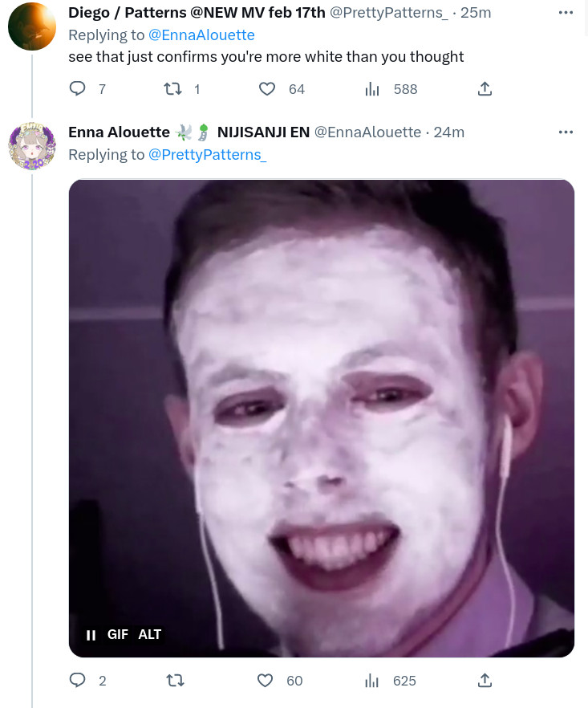The image size is (588, 708).
Task: Like Diego's tweet with heart icon
Action: tap(266, 88)
